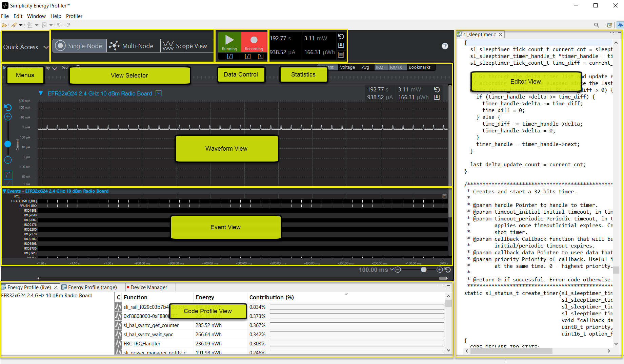Switch to Energy Profile (range) tab
The width and height of the screenshot is (624, 364).
pyautogui.click(x=92, y=287)
